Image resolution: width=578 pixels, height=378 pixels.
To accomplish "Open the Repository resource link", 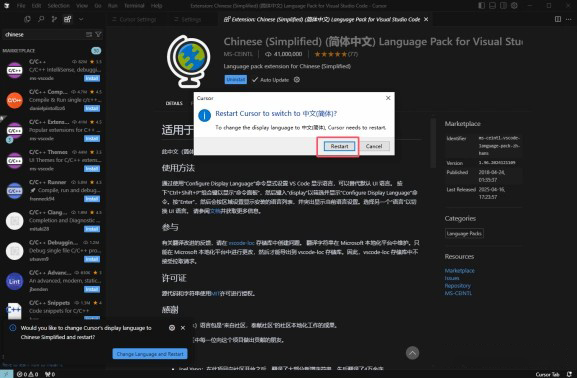I will coord(457,286).
